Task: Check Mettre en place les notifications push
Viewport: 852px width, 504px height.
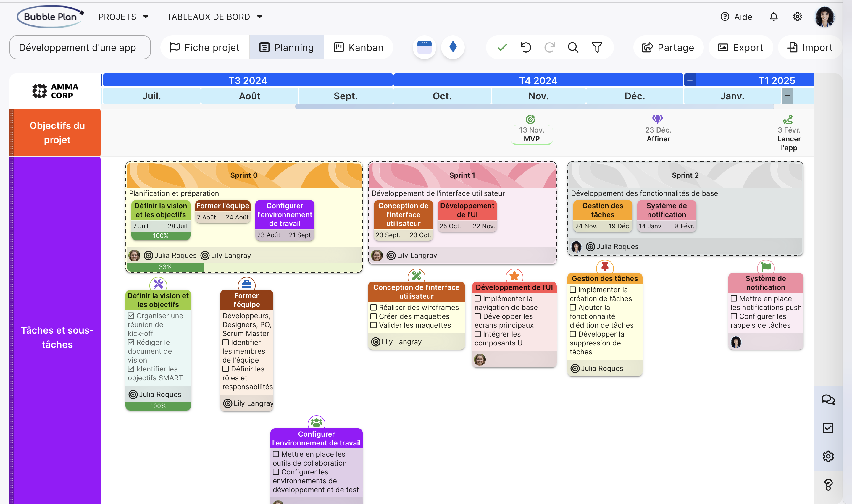Action: point(733,298)
